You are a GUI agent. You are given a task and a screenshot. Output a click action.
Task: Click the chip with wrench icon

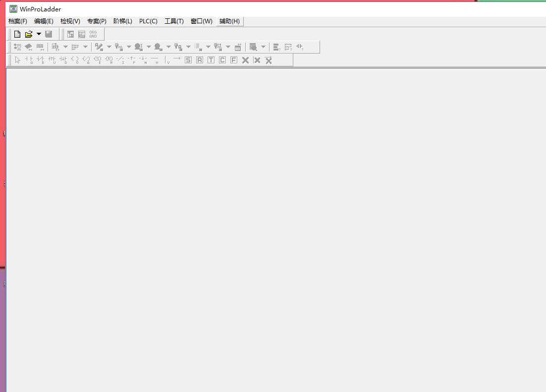pos(29,47)
